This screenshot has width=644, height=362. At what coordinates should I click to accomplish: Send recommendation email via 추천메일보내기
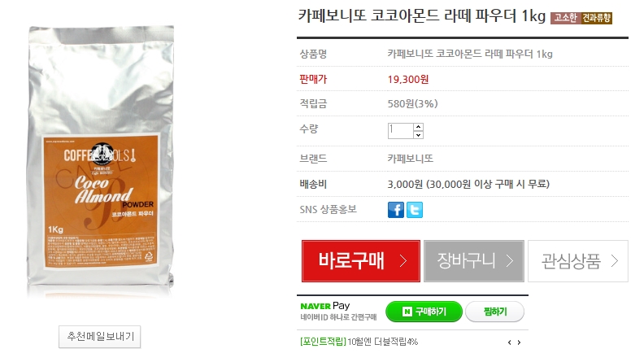click(100, 337)
